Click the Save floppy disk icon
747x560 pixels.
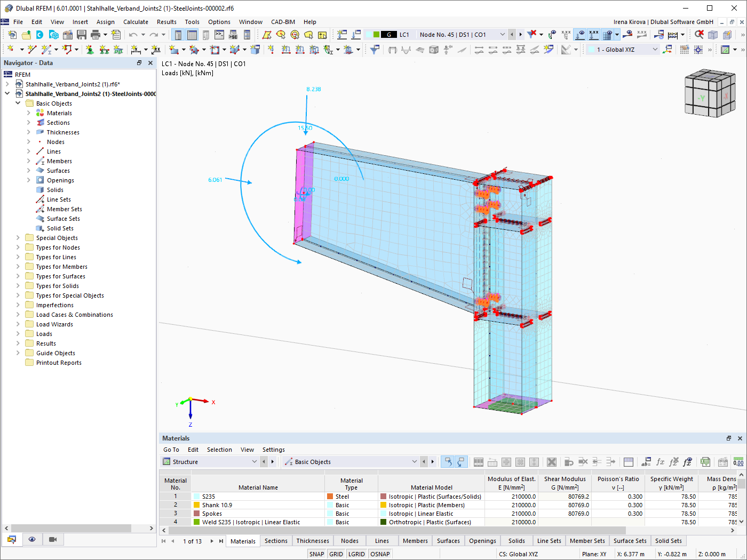[82, 35]
